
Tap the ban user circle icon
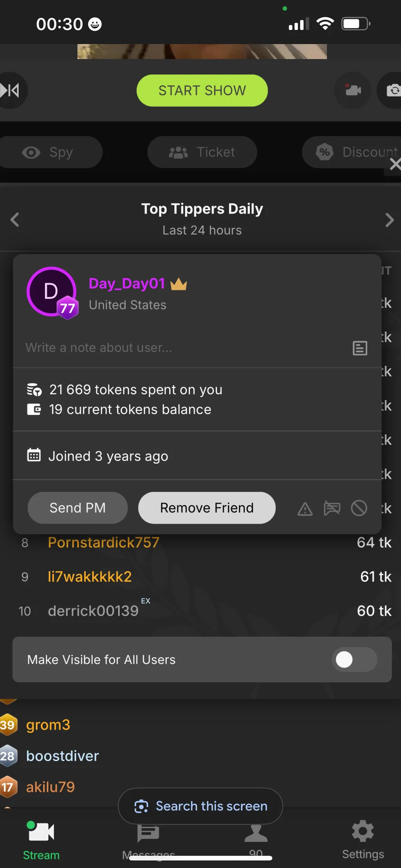tap(359, 508)
